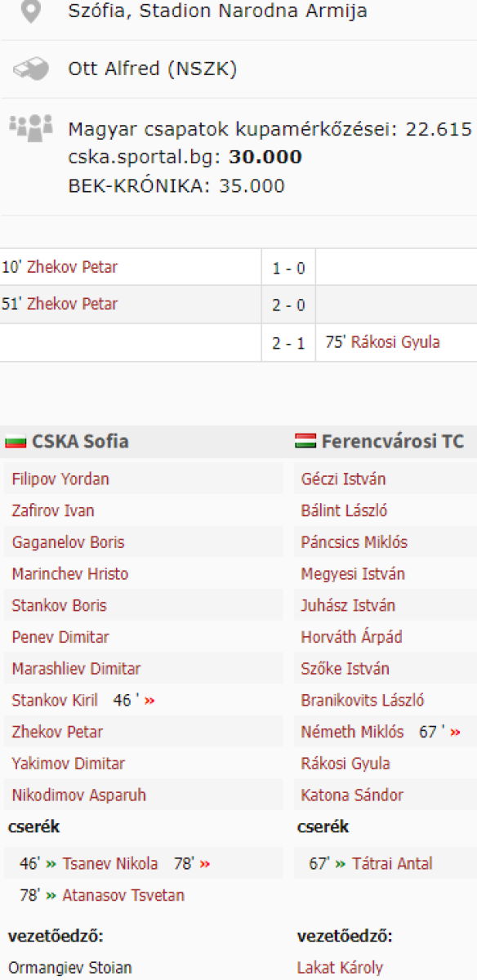Click the green substitution arrows before Tátrai Antal
This screenshot has height=980, width=477.
pyautogui.click(x=341, y=864)
